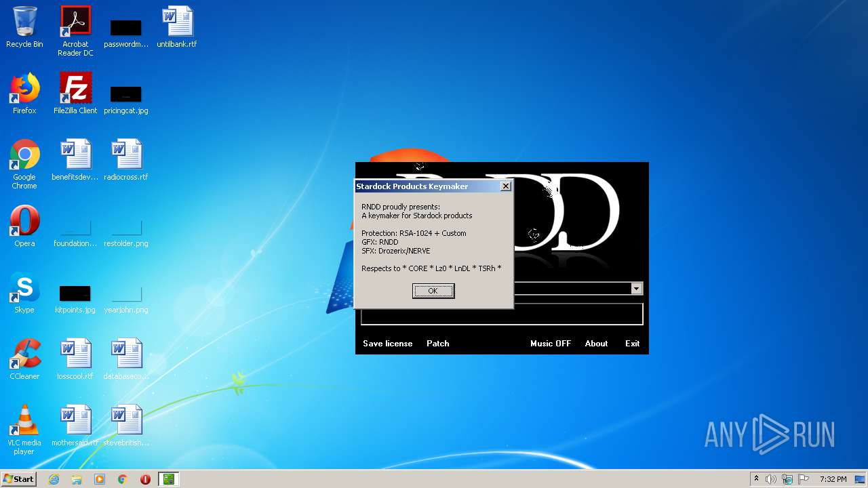Screen dimensions: 868x488
Task: Launch Google Chrome desktop shortcut
Action: pyautogui.click(x=24, y=164)
